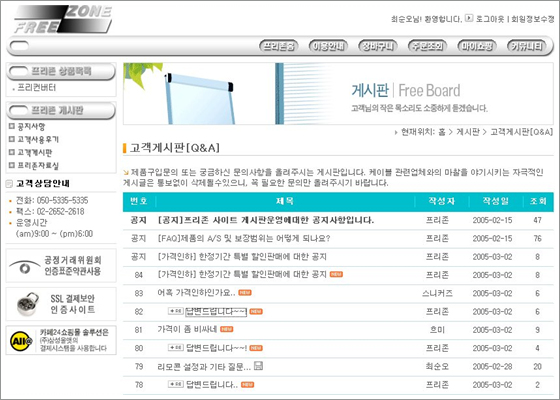Open the notice about 게시판운영에대한 공지사항
This screenshot has height=400, width=560.
click(x=265, y=220)
